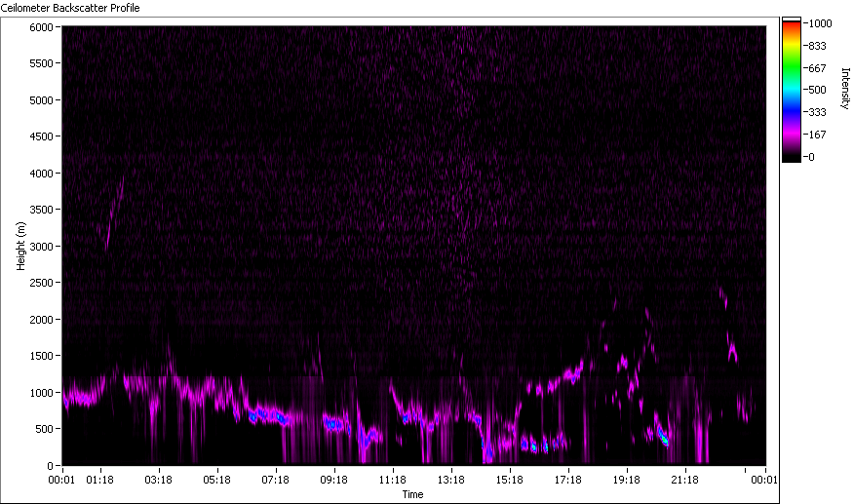854x504 pixels.
Task: Click the 13:18 time axis tick label
Action: point(451,480)
